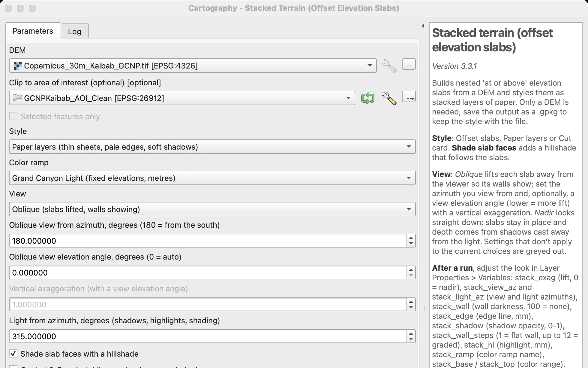Increase view elevation angle with up arrow

point(411,270)
